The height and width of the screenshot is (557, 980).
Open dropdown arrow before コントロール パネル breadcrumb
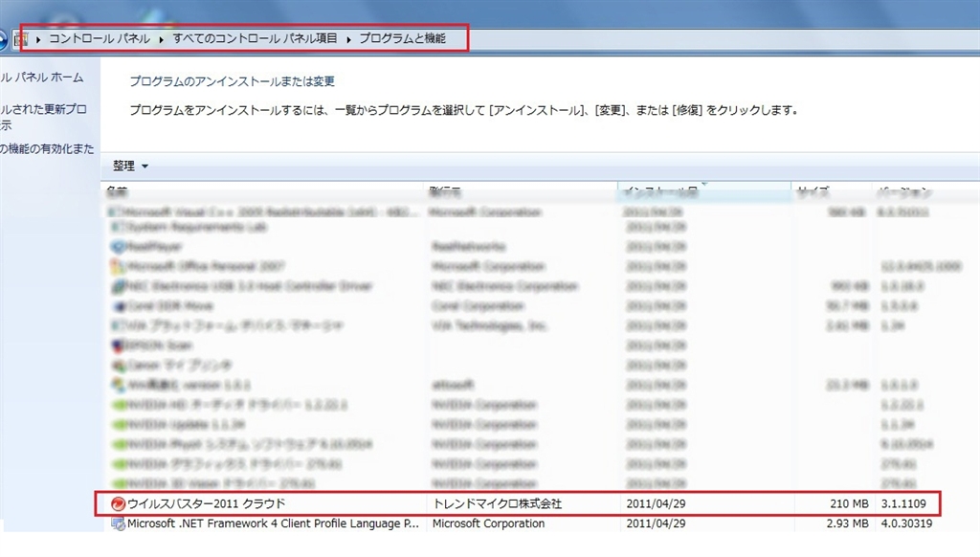coord(38,39)
